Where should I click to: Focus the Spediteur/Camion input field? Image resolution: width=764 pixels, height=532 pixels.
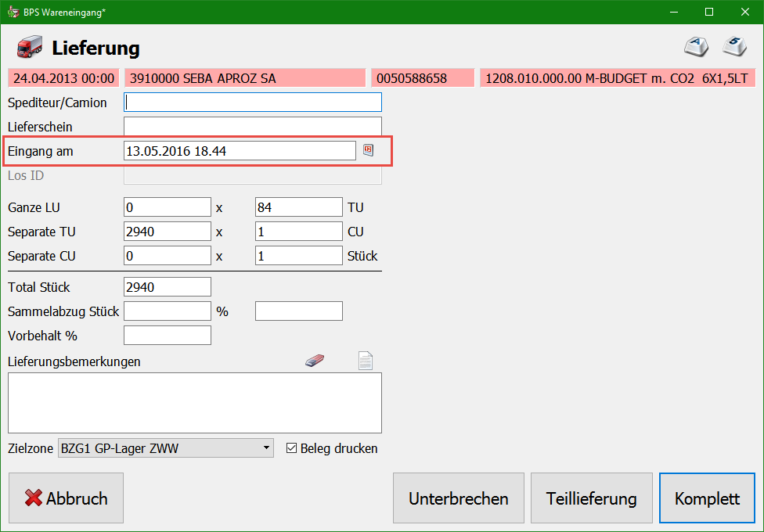click(x=252, y=102)
